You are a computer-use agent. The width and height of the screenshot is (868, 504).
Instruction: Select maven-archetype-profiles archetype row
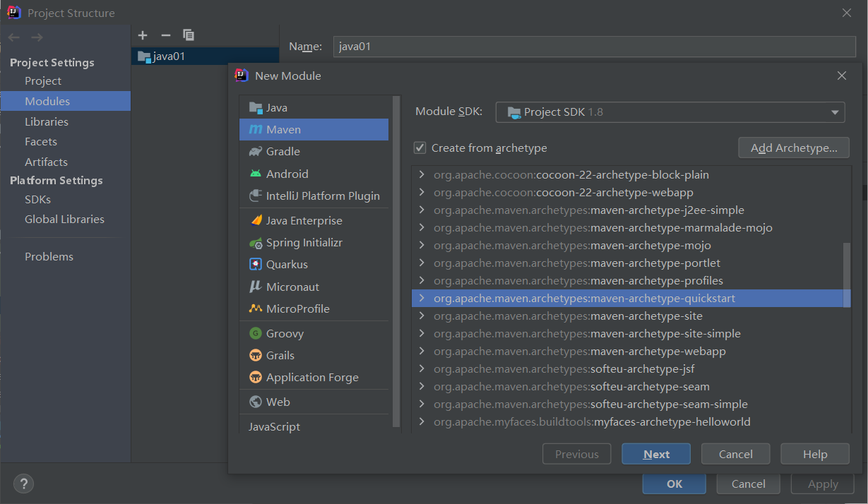[x=631, y=280]
